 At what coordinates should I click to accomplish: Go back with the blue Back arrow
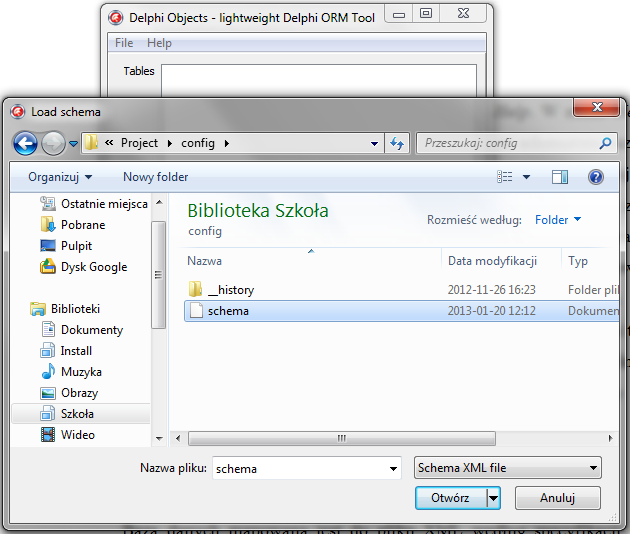click(25, 143)
